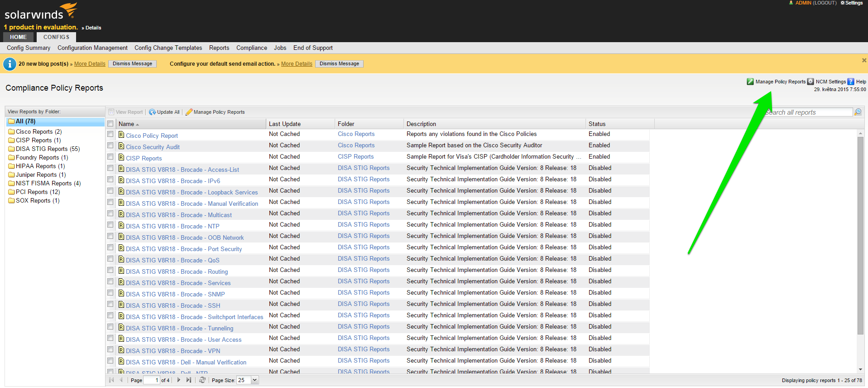Check the Cisco Security Audit row checkbox

[x=110, y=145]
